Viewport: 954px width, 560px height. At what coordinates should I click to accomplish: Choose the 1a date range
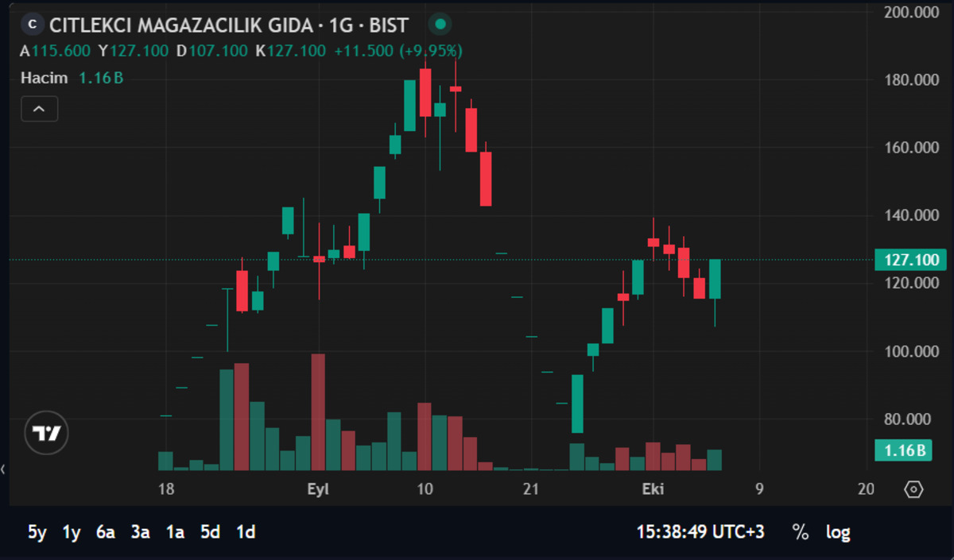pyautogui.click(x=175, y=532)
